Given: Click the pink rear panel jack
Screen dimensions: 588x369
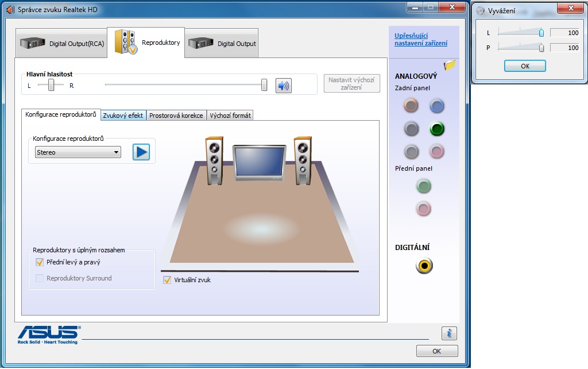Looking at the screenshot, I should [437, 152].
